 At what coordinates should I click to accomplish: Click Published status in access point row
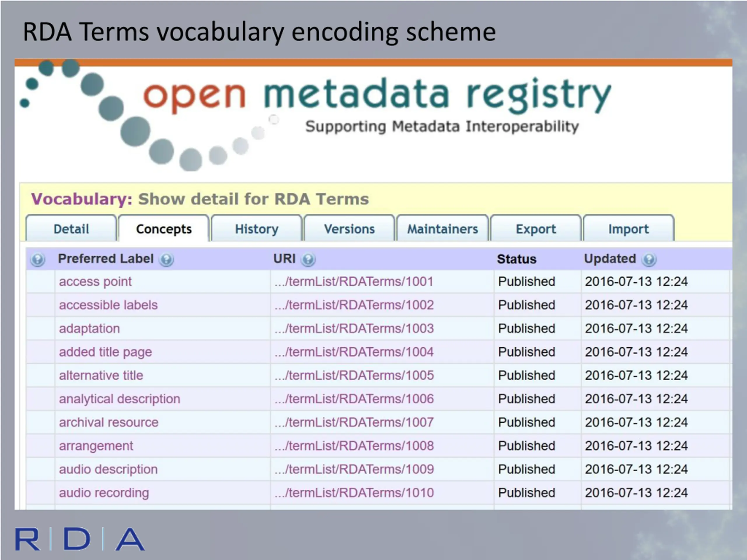[526, 281]
